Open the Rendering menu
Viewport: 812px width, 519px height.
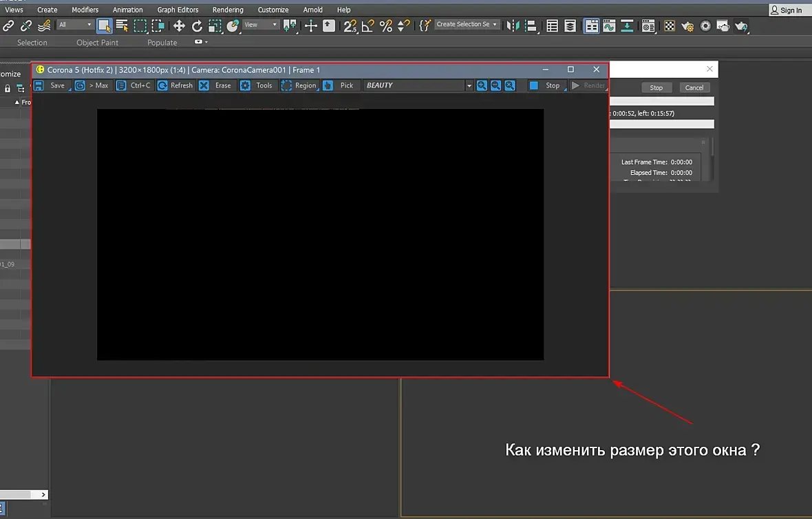click(227, 10)
